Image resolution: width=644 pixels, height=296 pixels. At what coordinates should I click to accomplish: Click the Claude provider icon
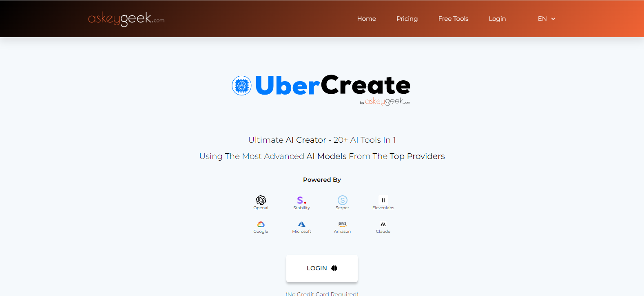[383, 224]
